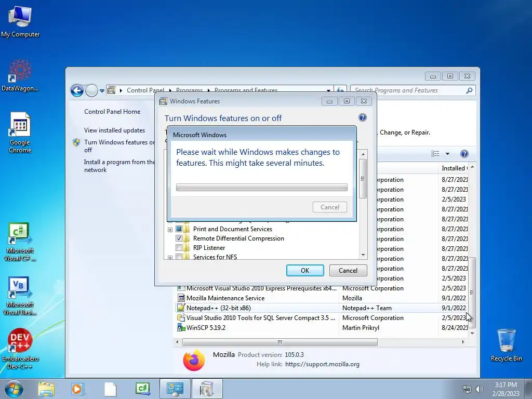The image size is (532, 399).
Task: Click Control Panel breadcrumb segment
Action: click(145, 90)
